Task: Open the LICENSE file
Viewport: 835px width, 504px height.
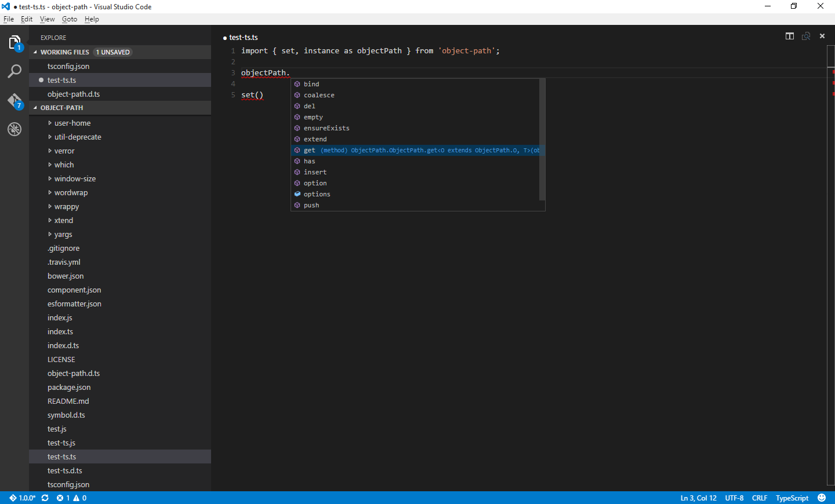Action: 120,359
